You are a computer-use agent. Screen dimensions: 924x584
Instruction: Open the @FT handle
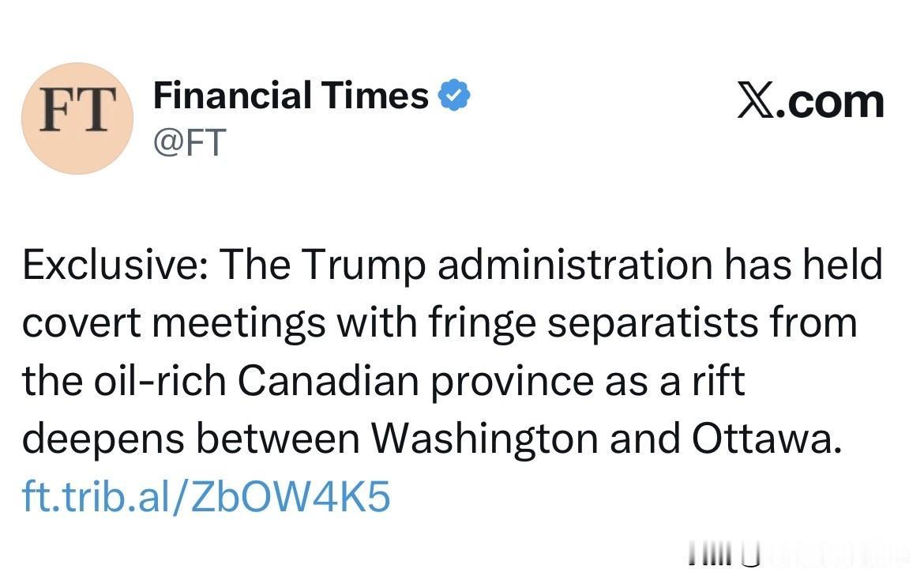pyautogui.click(x=190, y=143)
